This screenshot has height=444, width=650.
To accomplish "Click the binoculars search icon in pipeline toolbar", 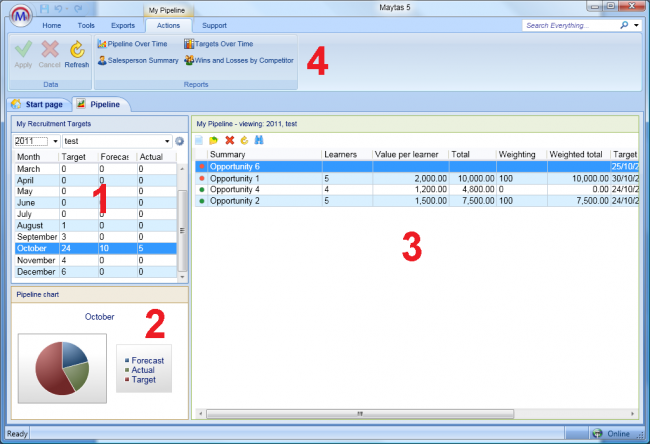I will 259,140.
